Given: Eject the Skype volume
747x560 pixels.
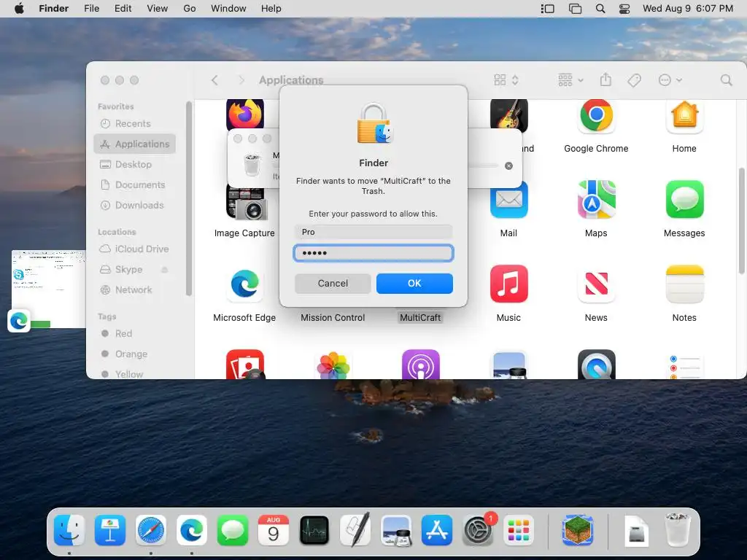Looking at the screenshot, I should click(164, 270).
